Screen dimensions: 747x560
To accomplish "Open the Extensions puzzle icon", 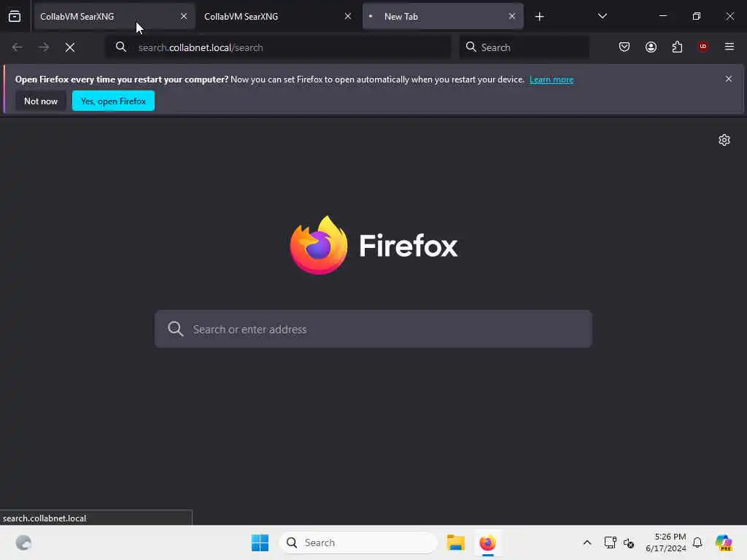I will 677,47.
